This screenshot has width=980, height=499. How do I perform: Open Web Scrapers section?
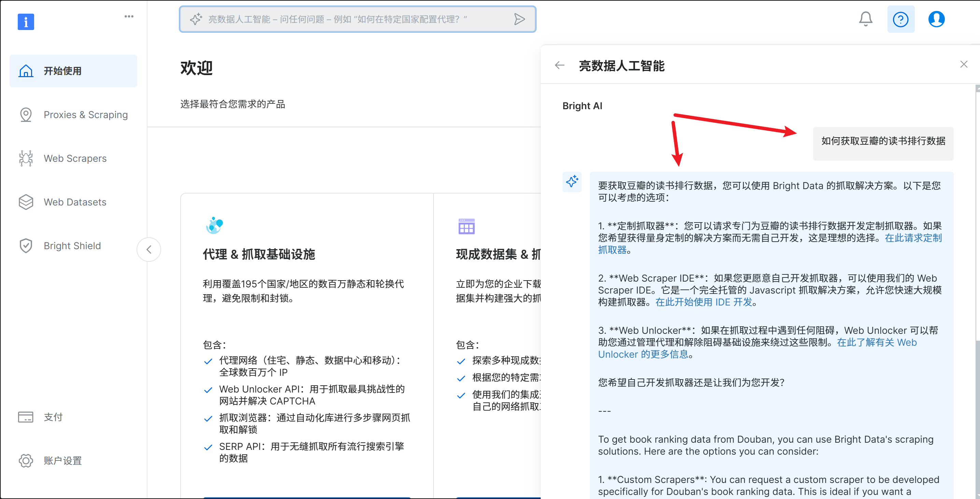75,159
